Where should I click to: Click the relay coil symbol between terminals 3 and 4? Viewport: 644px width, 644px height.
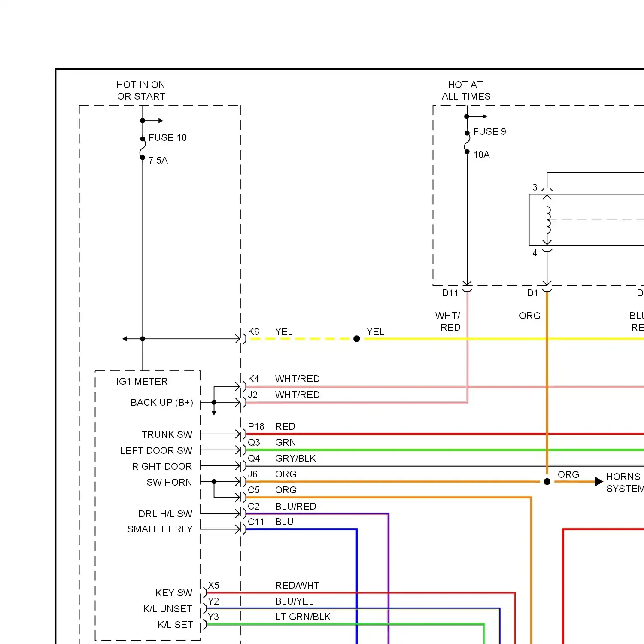pos(548,220)
